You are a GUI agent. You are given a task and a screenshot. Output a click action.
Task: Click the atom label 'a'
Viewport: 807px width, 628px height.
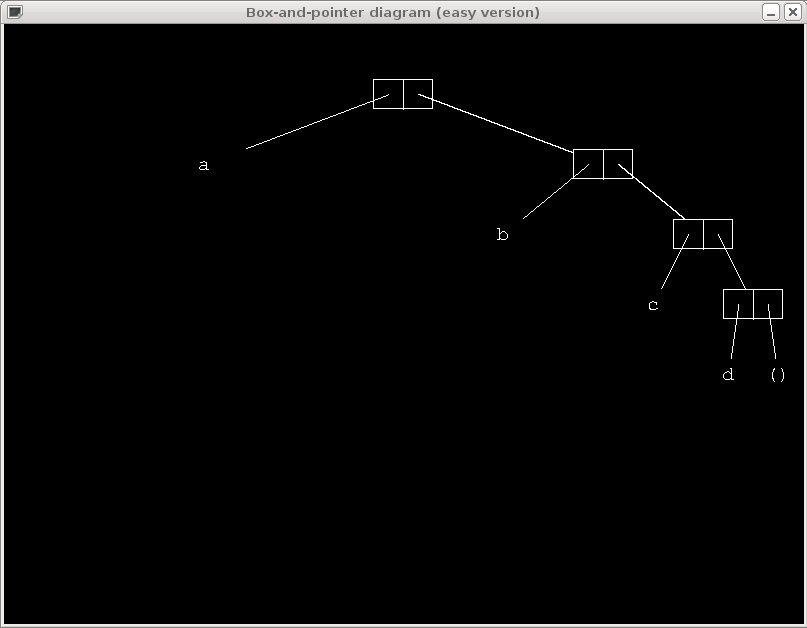204,165
